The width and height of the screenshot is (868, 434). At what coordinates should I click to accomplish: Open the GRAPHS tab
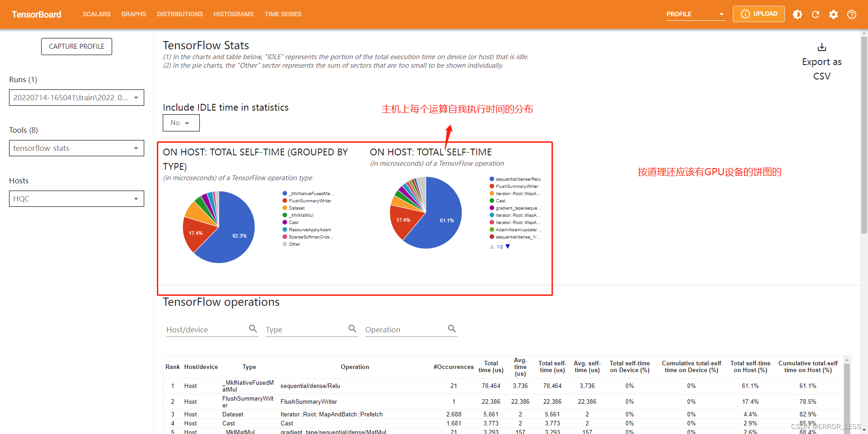[x=134, y=14]
